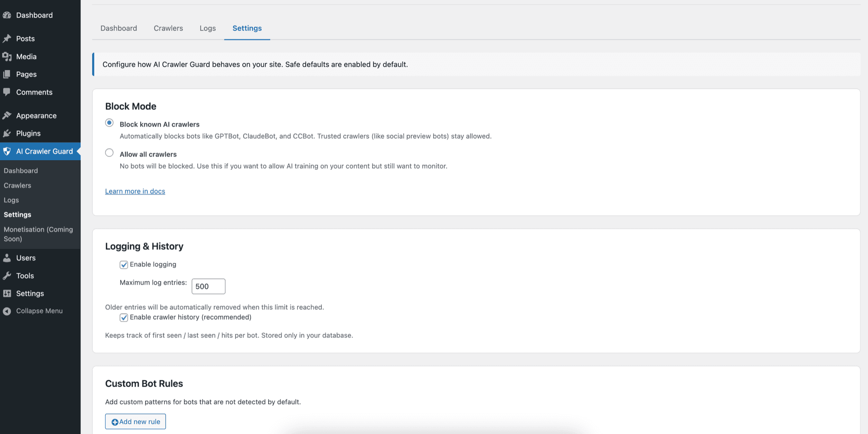Follow the Learn more in docs link

[x=135, y=191]
